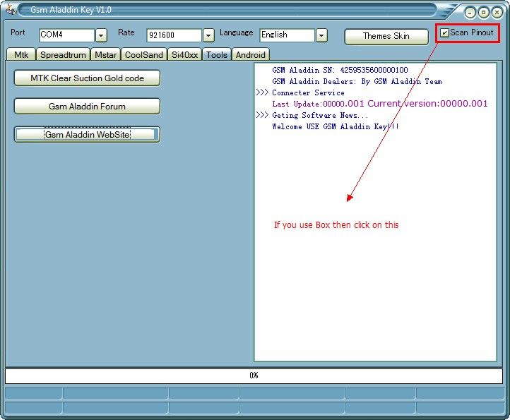Screen dimensions: 510x420
Task: Open the Port dropdown arrow
Action: tap(101, 35)
